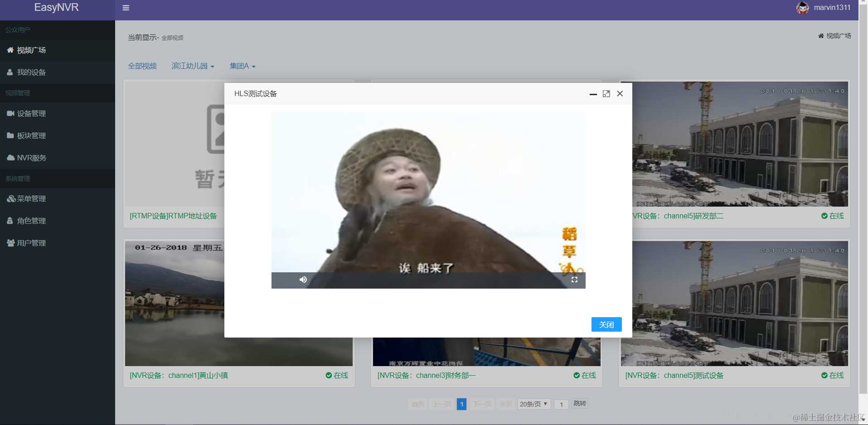868x425 pixels.
Task: Click the 设备管理 camera icon
Action: pos(10,113)
